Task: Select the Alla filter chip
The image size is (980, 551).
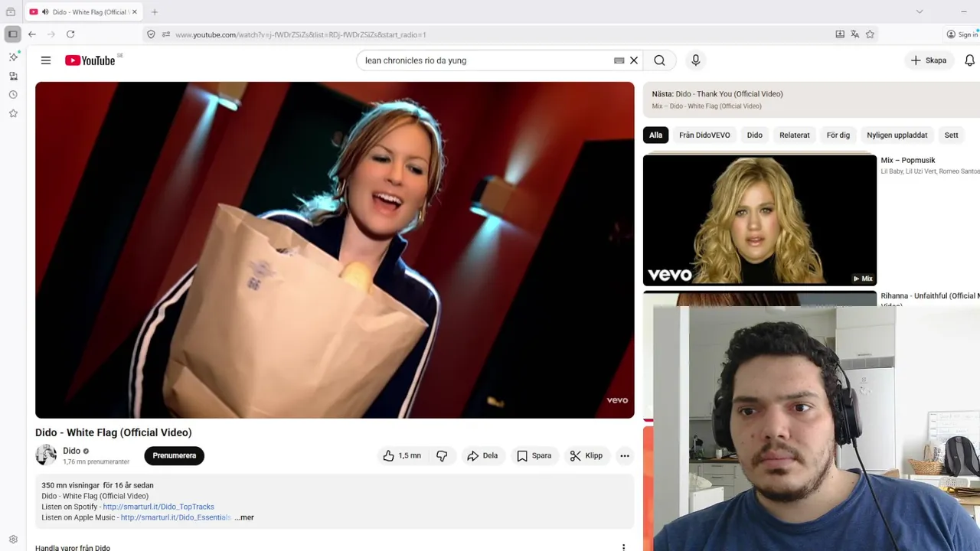Action: click(x=656, y=135)
